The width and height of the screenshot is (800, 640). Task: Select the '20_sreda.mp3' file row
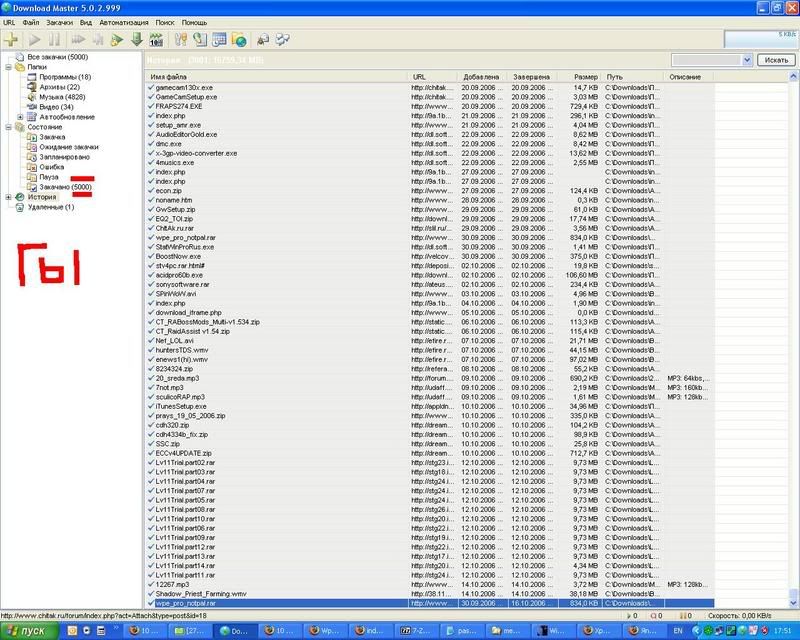(x=430, y=378)
